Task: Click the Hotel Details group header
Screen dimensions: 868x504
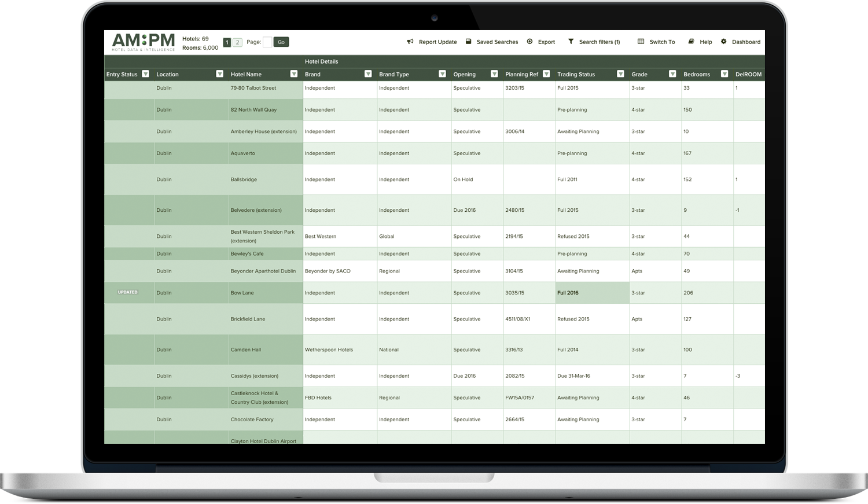Action: pos(321,61)
